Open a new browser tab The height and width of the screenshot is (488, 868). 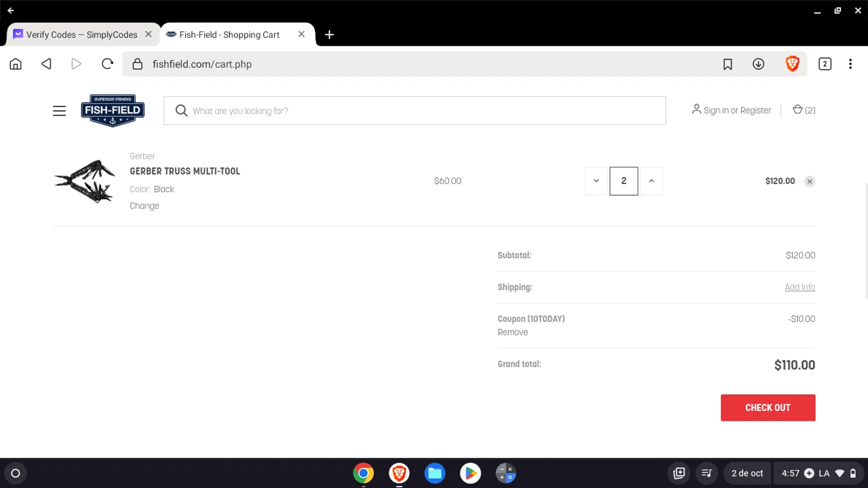(x=329, y=35)
